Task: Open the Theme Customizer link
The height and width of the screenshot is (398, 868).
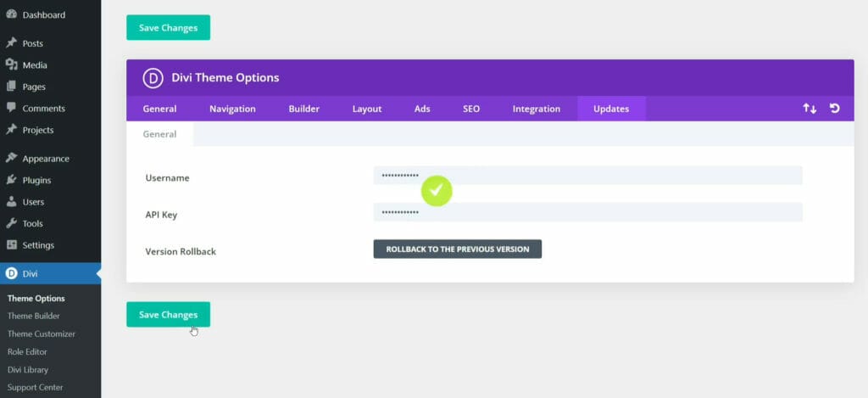Action: (x=42, y=334)
